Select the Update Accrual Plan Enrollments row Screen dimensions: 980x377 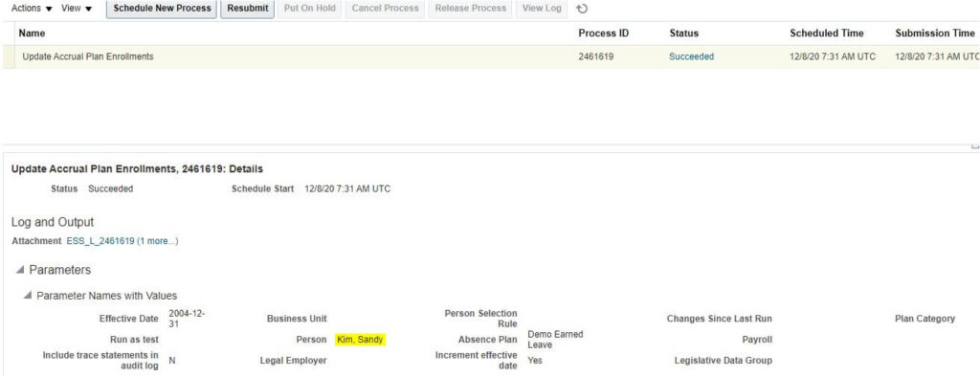490,56
